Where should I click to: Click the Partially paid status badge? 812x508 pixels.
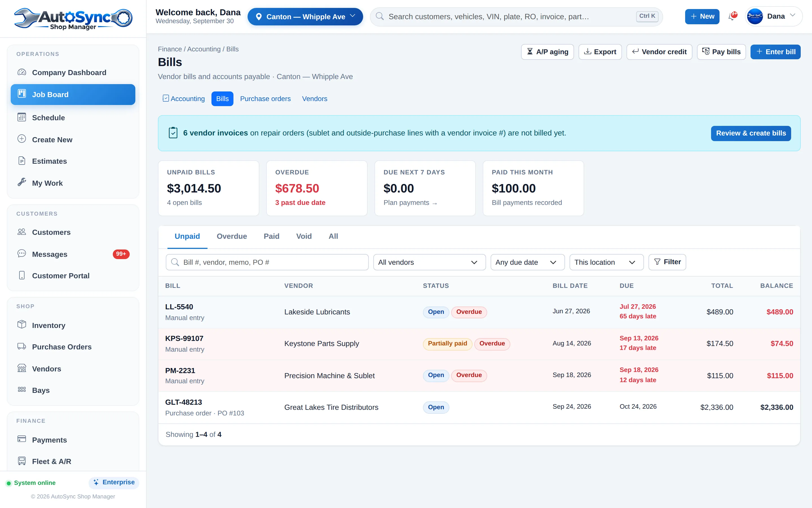pyautogui.click(x=447, y=343)
